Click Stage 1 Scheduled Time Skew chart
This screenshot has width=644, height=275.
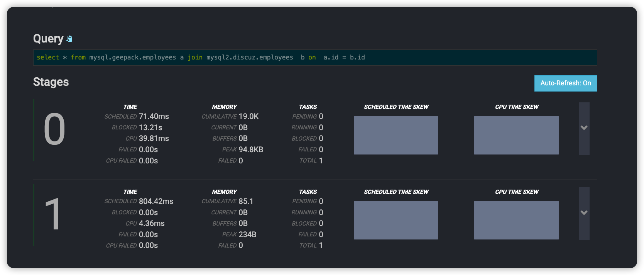pyautogui.click(x=396, y=220)
